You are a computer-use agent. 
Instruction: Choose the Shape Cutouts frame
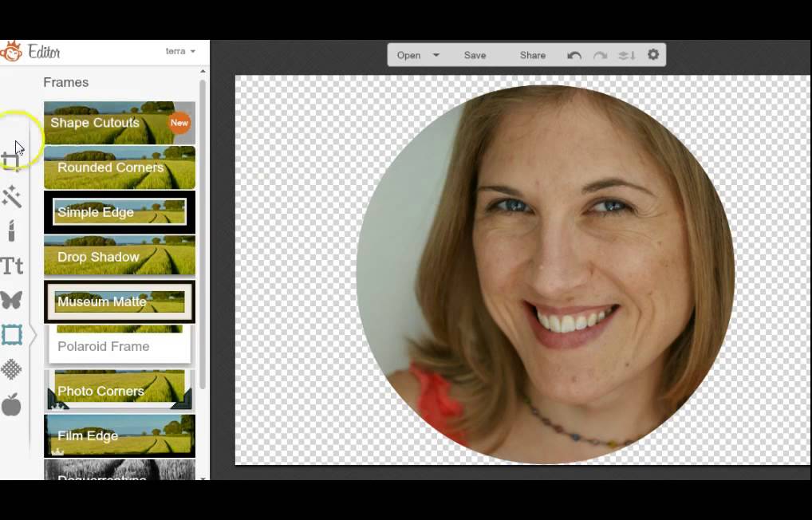[120, 123]
